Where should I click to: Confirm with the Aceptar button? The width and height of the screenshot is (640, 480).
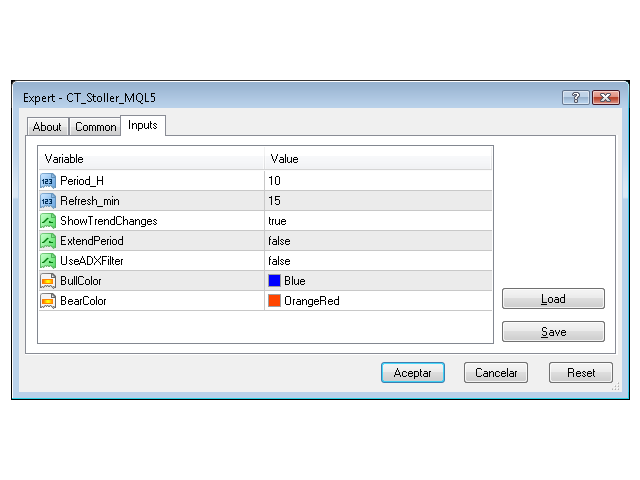click(413, 373)
